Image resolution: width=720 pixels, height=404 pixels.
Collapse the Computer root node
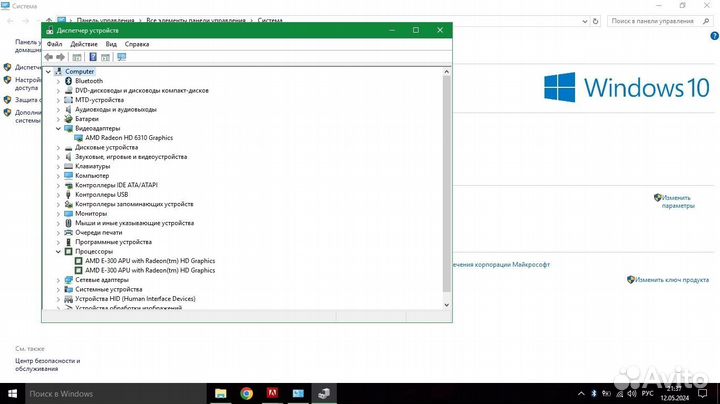[48, 72]
